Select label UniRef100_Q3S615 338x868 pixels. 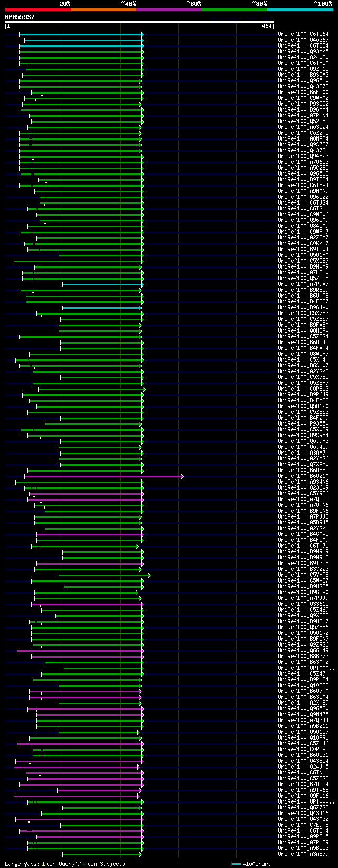(303, 604)
